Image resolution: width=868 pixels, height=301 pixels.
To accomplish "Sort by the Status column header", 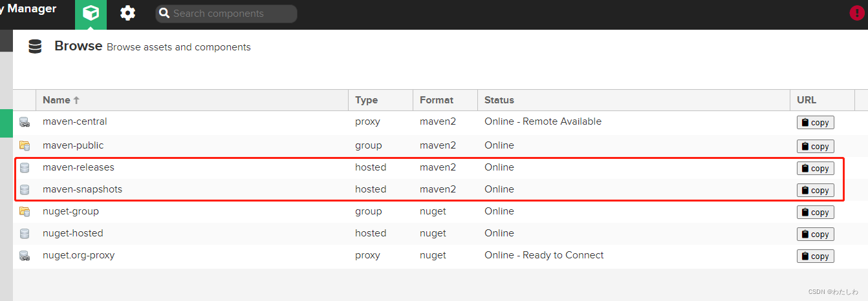I will (634, 100).
